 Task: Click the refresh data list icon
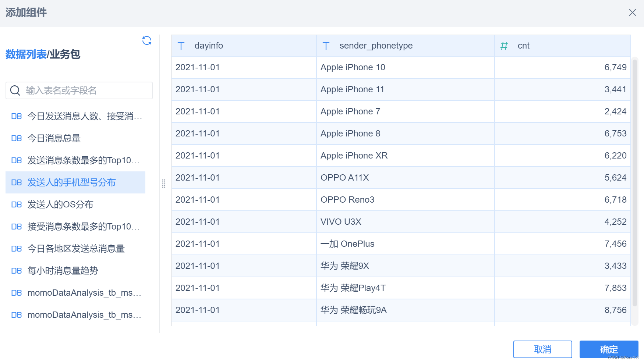(147, 40)
